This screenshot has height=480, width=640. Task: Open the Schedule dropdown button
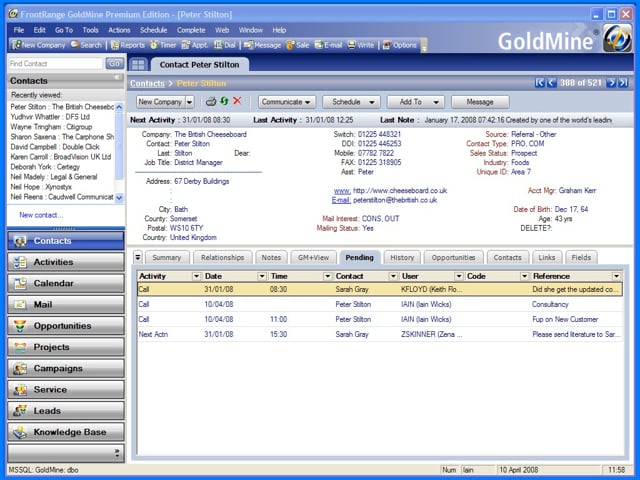point(351,102)
